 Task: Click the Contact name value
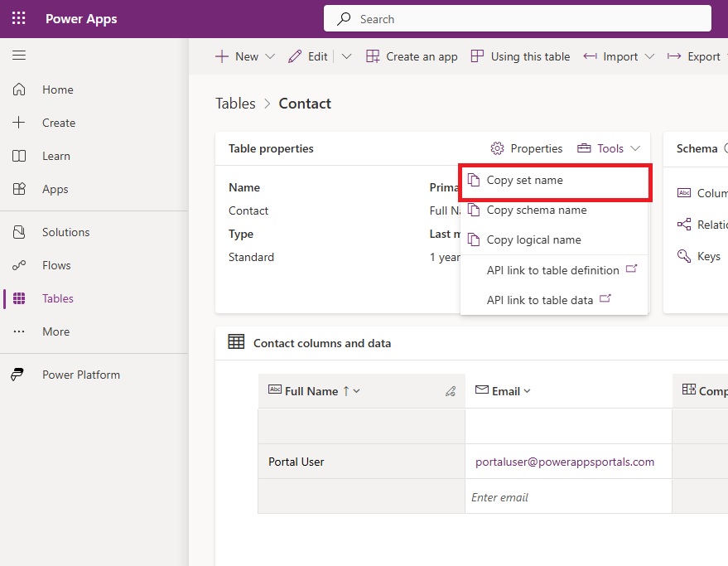(x=248, y=210)
